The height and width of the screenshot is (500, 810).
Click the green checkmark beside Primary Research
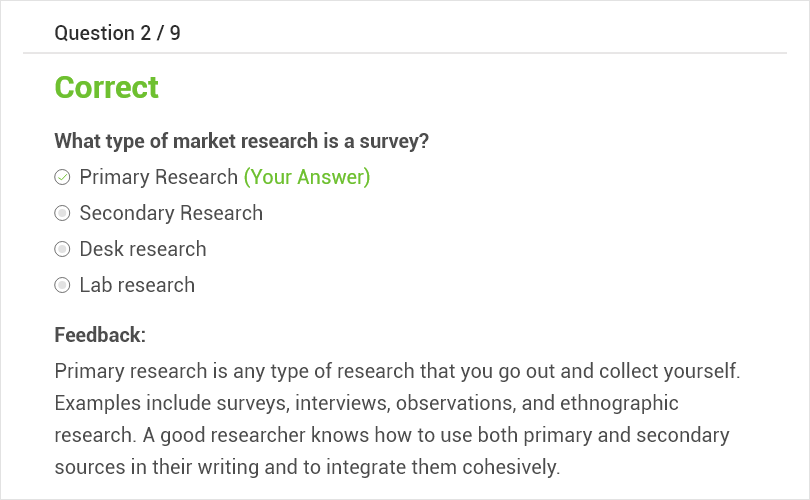pyautogui.click(x=62, y=177)
